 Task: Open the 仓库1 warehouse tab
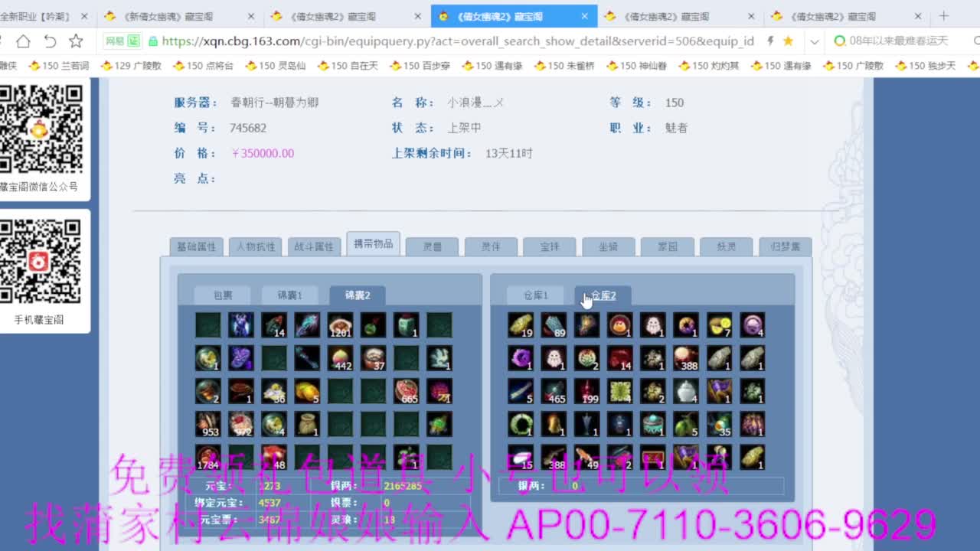pyautogui.click(x=536, y=295)
